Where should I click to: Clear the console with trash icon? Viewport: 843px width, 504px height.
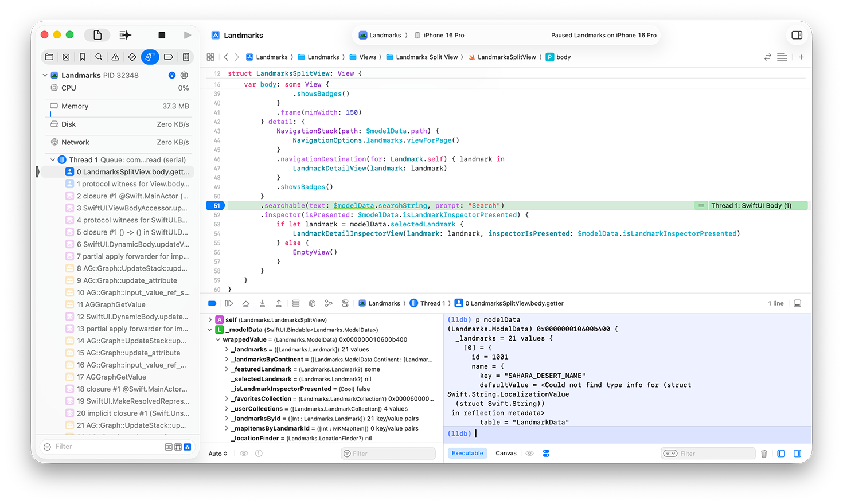tap(764, 454)
